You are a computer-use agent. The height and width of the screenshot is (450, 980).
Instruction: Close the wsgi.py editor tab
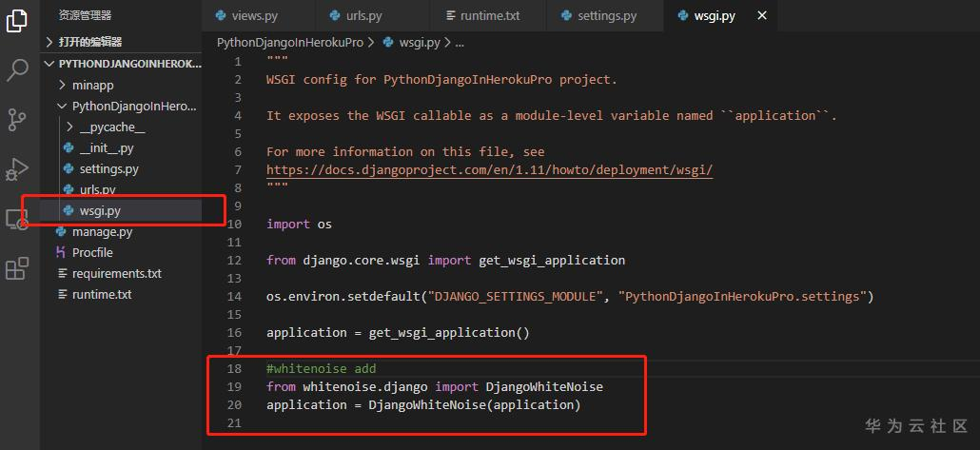click(x=761, y=16)
